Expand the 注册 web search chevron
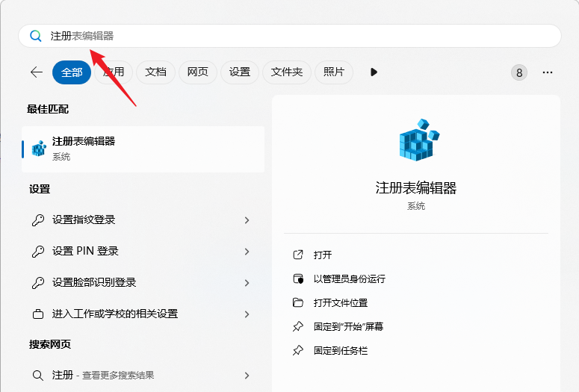 (247, 376)
